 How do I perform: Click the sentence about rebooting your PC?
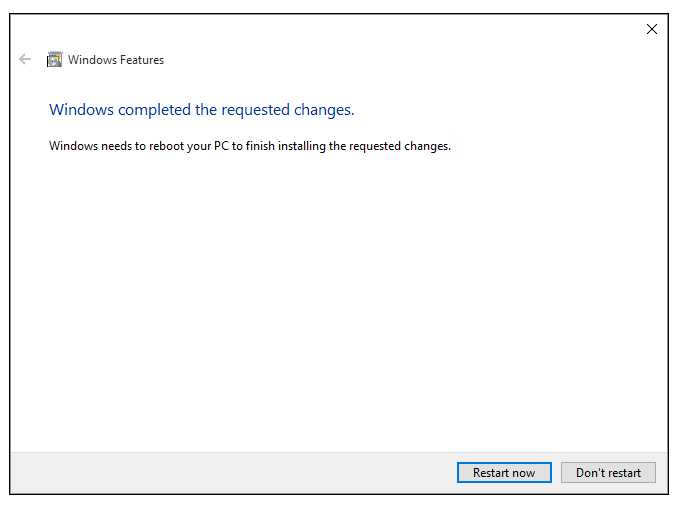(x=250, y=146)
